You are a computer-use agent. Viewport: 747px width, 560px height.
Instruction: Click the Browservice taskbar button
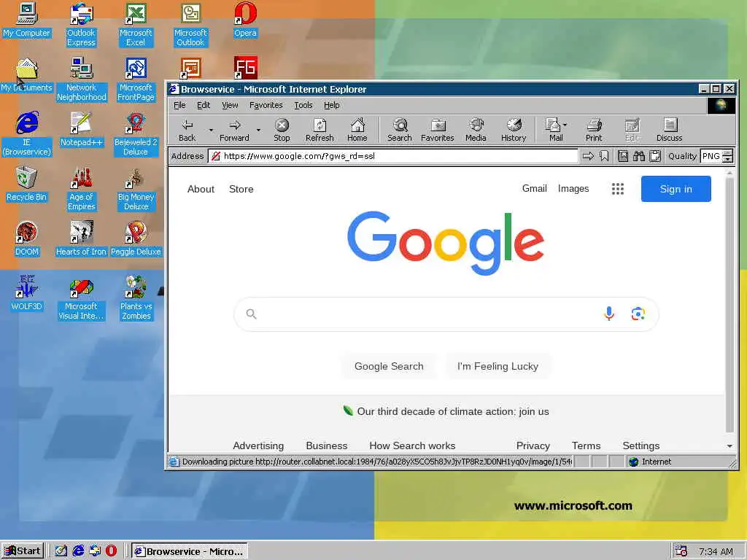click(190, 551)
